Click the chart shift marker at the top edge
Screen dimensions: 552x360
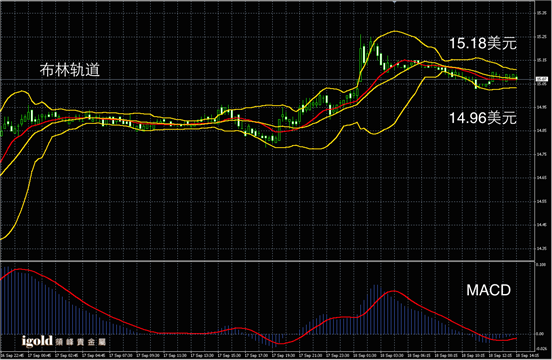(x=395, y=2)
